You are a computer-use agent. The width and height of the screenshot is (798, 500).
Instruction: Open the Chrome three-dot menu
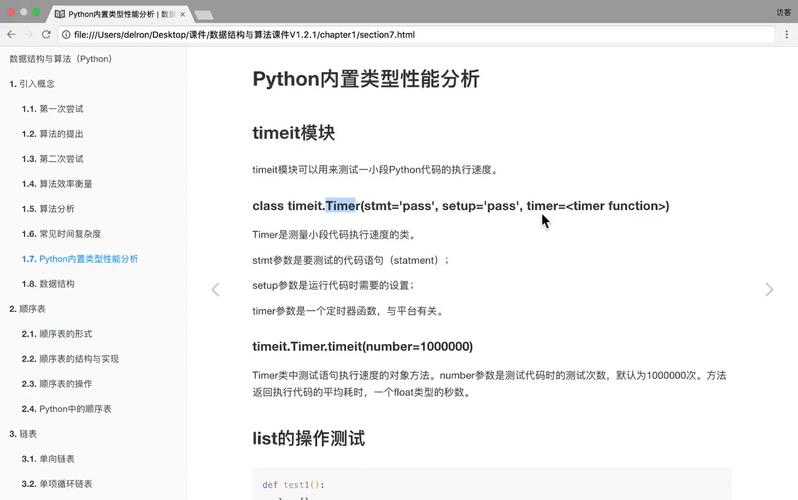tap(786, 35)
